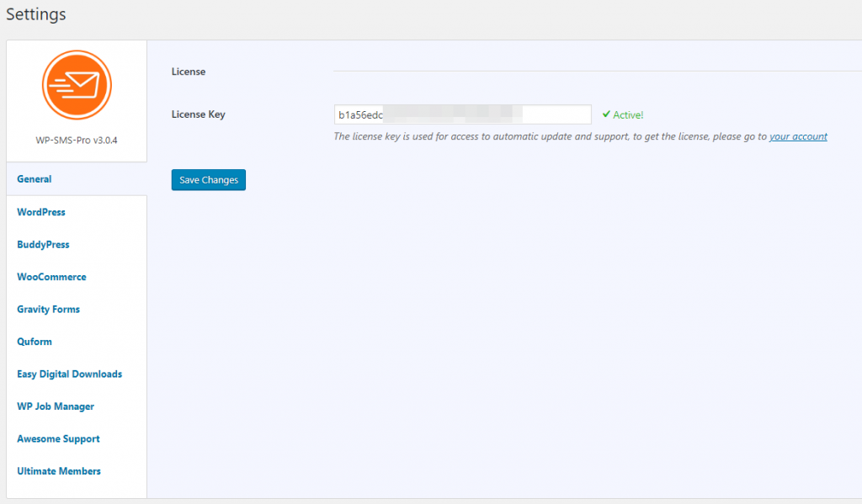Open the General settings tab
The image size is (862, 504).
34,179
